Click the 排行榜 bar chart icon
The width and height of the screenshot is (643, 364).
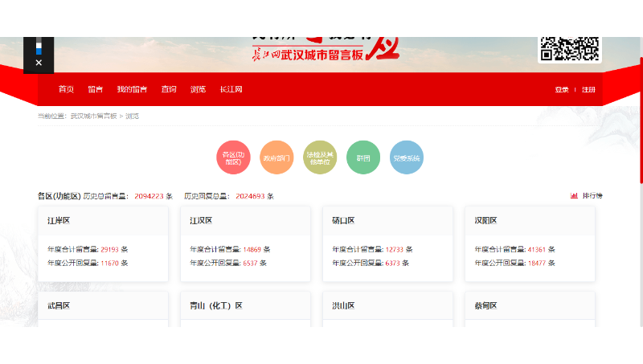[574, 195]
